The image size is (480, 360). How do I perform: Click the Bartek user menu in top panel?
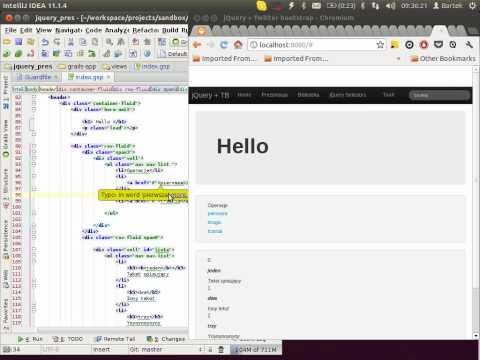pos(448,6)
